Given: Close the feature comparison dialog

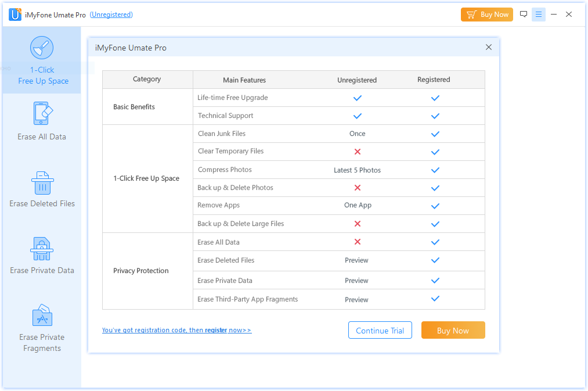Looking at the screenshot, I should 489,48.
